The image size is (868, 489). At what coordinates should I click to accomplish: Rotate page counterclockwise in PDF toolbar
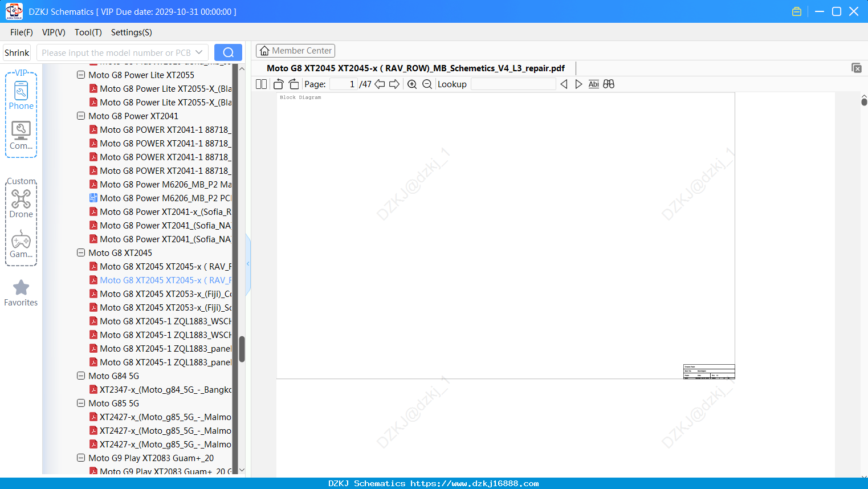click(279, 84)
